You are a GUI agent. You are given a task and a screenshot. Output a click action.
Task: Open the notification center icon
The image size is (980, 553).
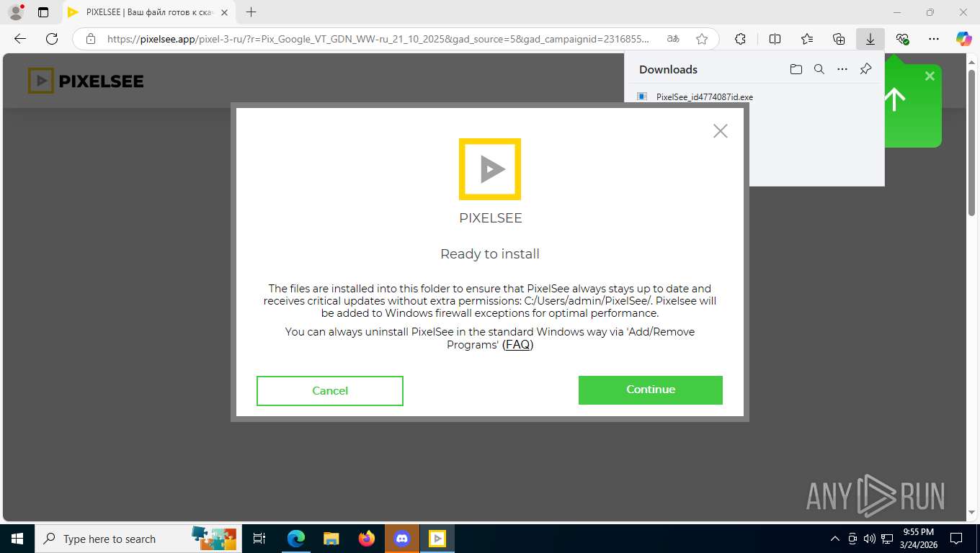[955, 539]
